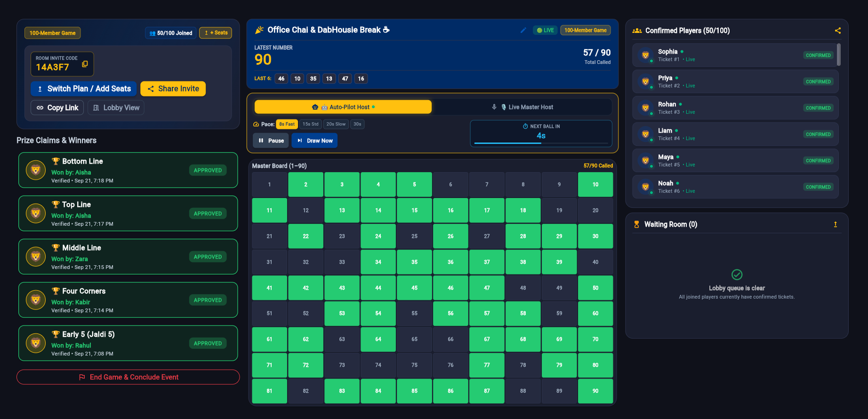Switch to Auto-Pilot Host mode
The width and height of the screenshot is (868, 419).
point(343,107)
